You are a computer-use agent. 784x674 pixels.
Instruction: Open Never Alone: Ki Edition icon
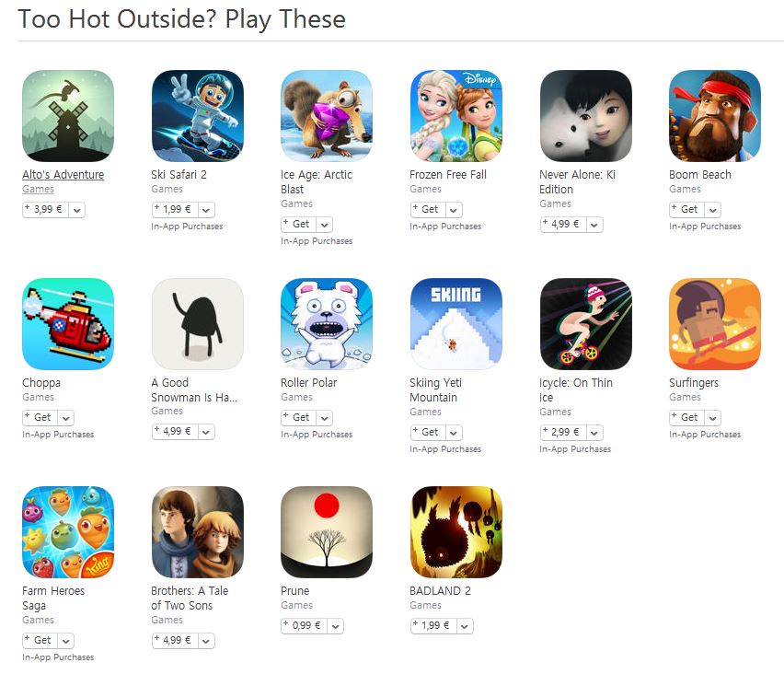coord(585,116)
